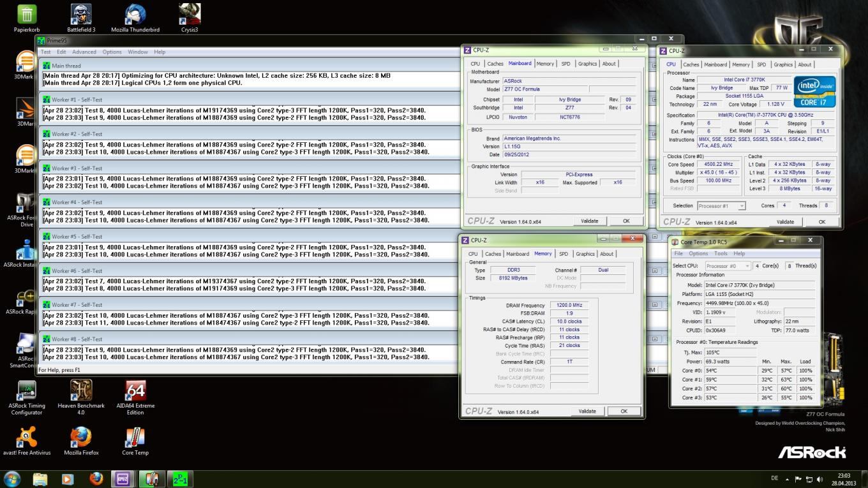
Task: Open the Windows Start orb
Action: 12,478
